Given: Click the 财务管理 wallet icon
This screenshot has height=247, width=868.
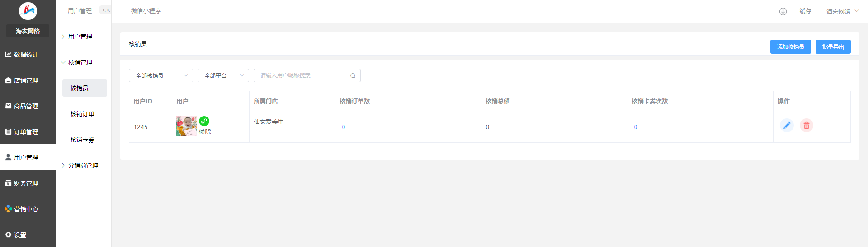Looking at the screenshot, I should click(x=8, y=183).
